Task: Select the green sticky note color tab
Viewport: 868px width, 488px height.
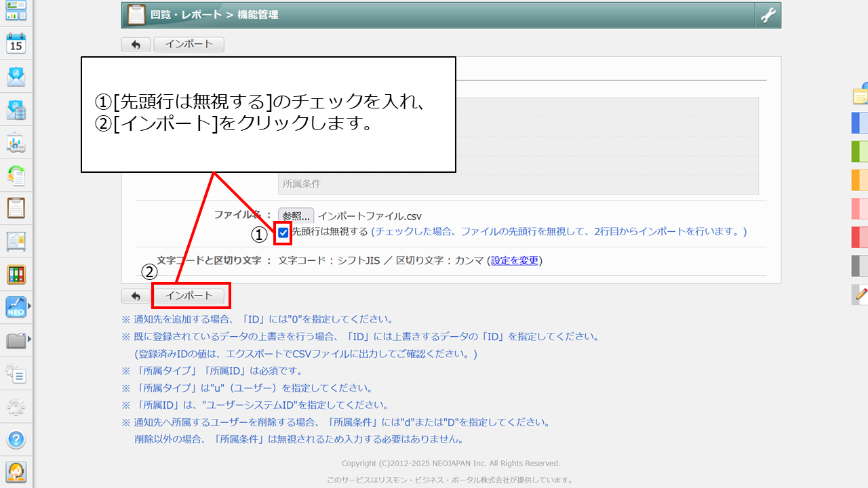Action: click(x=859, y=151)
